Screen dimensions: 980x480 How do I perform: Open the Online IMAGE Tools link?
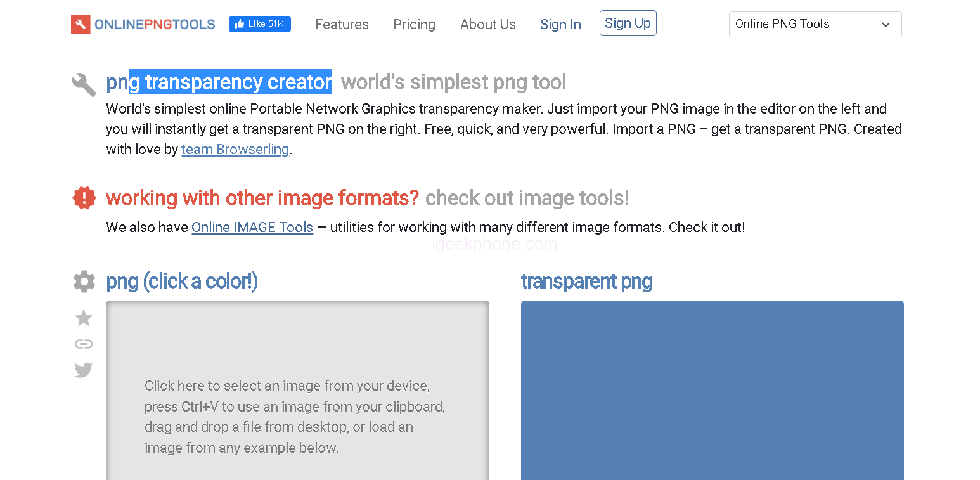tap(252, 227)
